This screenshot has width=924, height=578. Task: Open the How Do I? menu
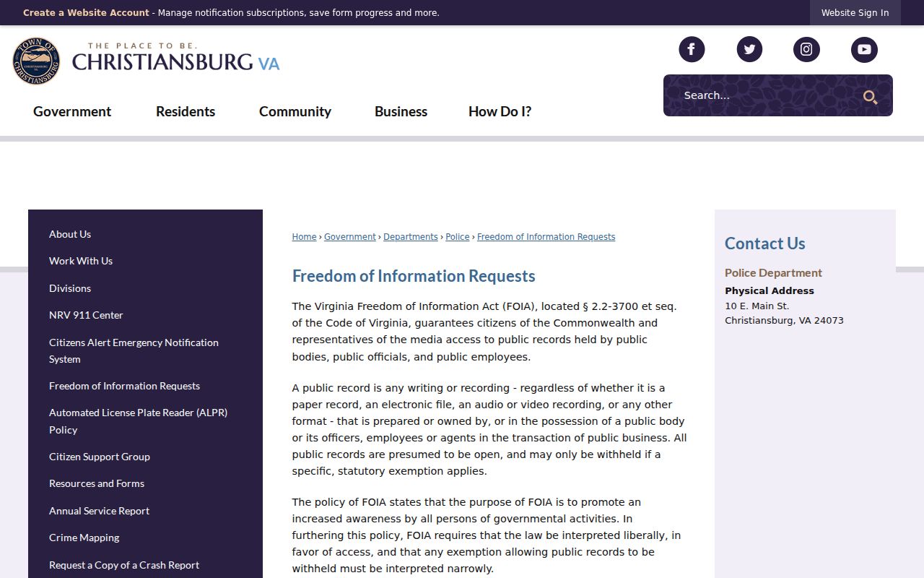(500, 111)
